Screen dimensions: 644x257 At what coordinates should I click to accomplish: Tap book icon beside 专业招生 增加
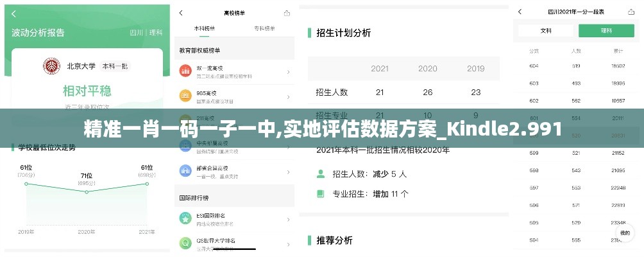pos(321,193)
